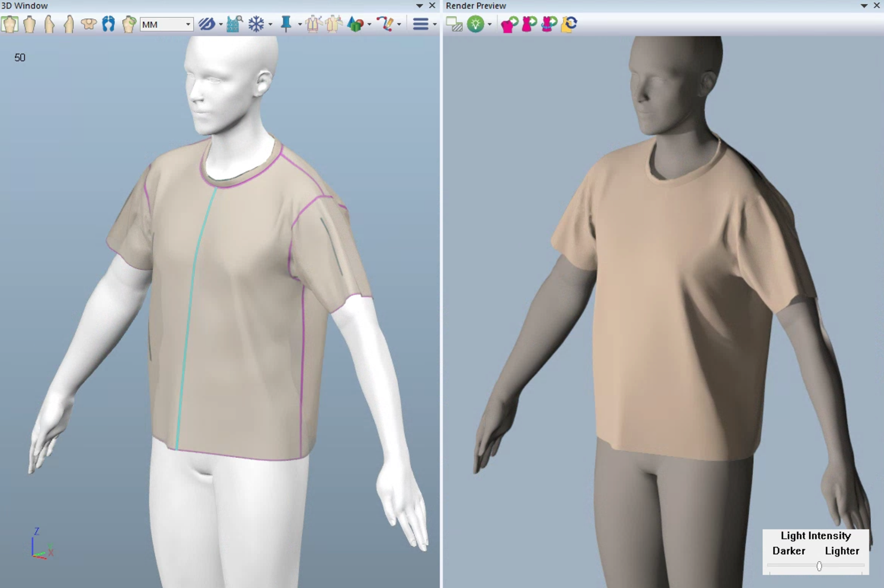
Task: Click the snowflake freeze icon
Action: (256, 24)
